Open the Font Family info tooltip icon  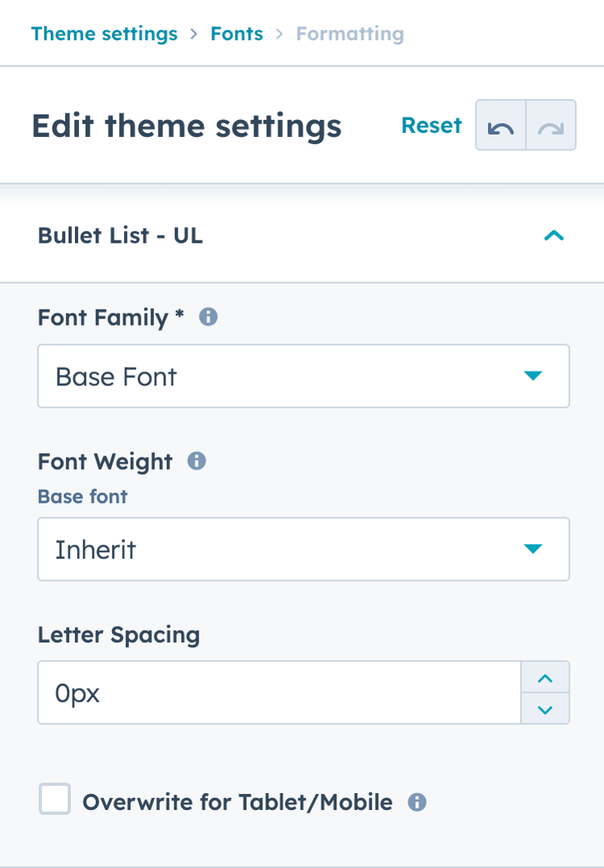(207, 318)
